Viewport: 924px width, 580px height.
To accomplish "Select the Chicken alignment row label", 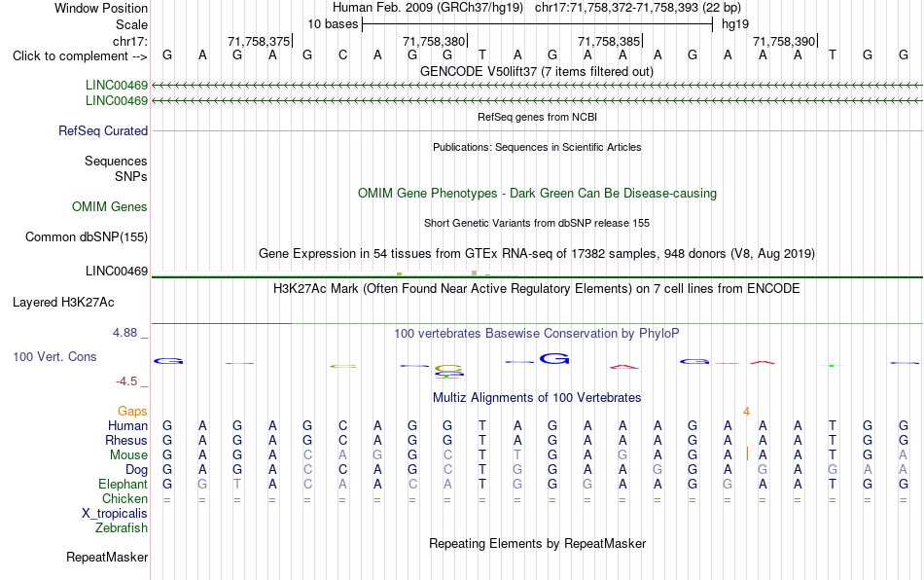I will click(x=124, y=498).
